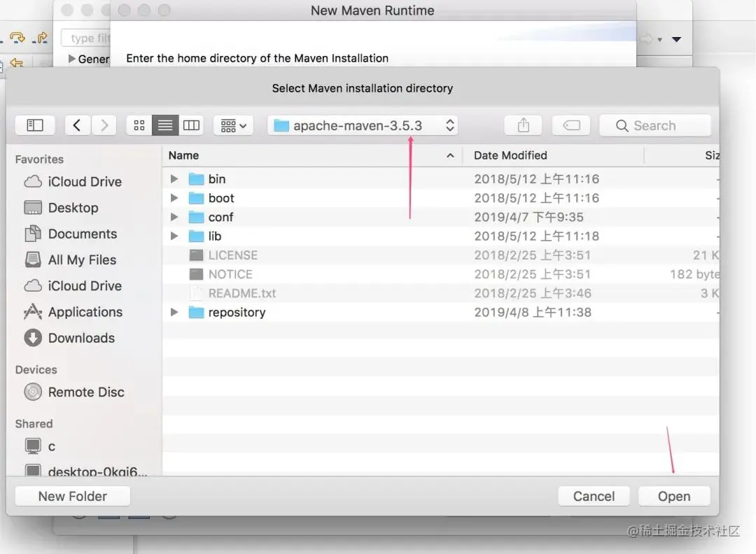Expand the bin folder triangle
This screenshot has height=554, width=756.
click(174, 179)
